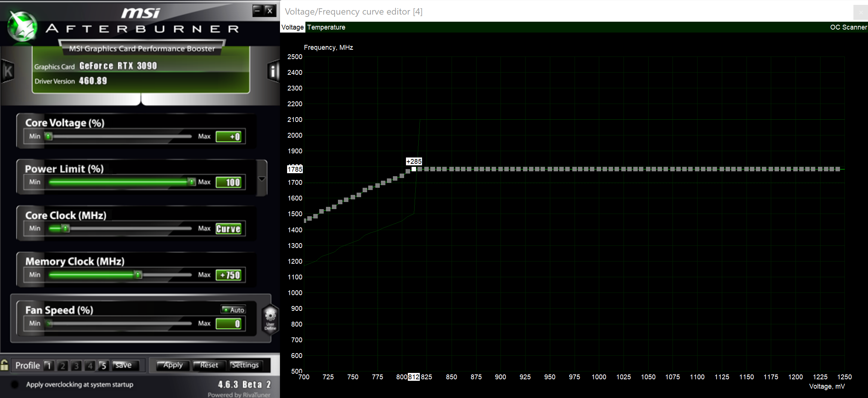Click the Core Clock slider handle
The width and height of the screenshot is (868, 398).
tap(66, 228)
